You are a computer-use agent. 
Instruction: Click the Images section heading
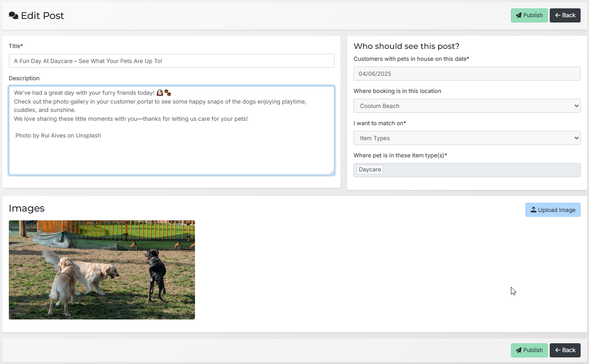[26, 208]
